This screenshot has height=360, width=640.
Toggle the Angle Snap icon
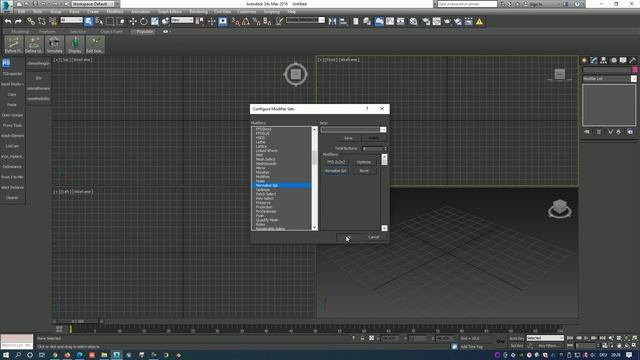[x=246, y=21]
